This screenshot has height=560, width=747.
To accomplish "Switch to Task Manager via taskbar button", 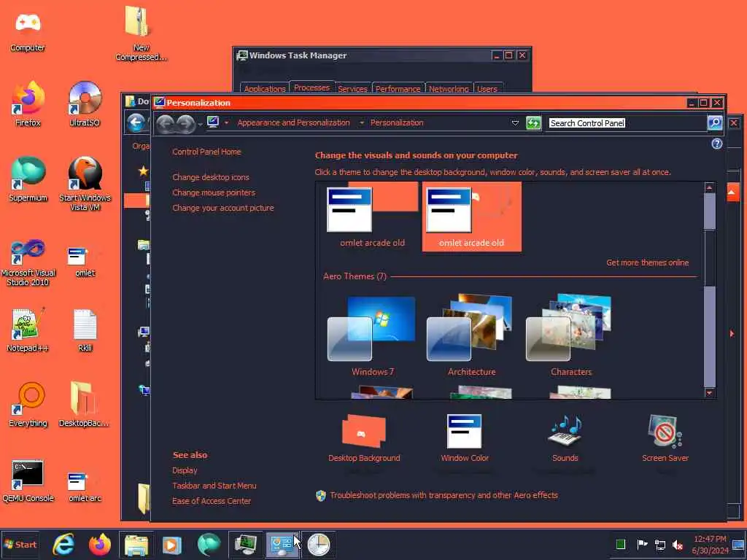I will [x=246, y=544].
